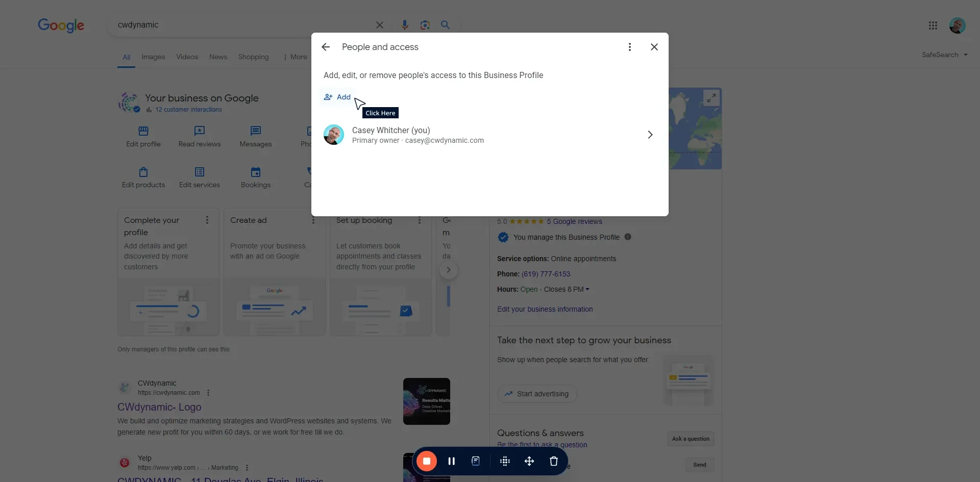Open Casey Whitcher's access details chevron
The height and width of the screenshot is (482, 980).
click(x=650, y=135)
